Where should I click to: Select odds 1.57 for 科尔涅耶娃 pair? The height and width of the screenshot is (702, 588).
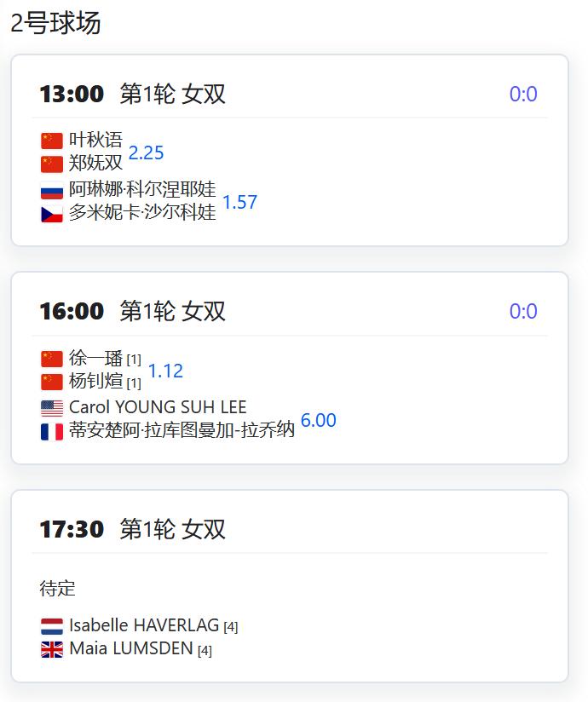pyautogui.click(x=240, y=203)
